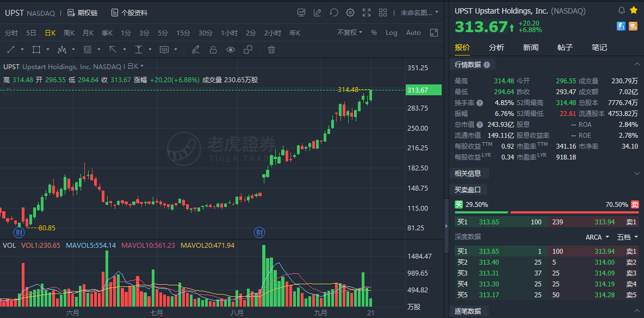Toggle the Auto scale option
The height and width of the screenshot is (318, 644).
[413, 33]
